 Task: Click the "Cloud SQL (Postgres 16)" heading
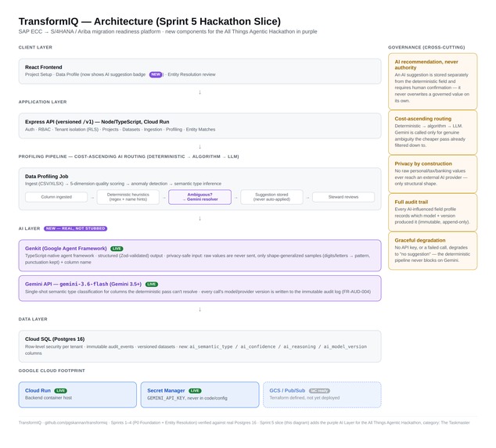(55, 339)
